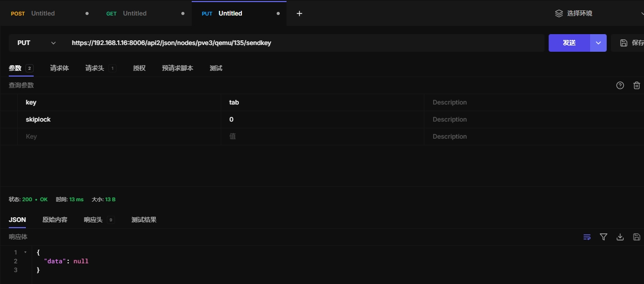This screenshot has width=644, height=284.
Task: Open the PUT method dropdown
Action: [x=36, y=43]
